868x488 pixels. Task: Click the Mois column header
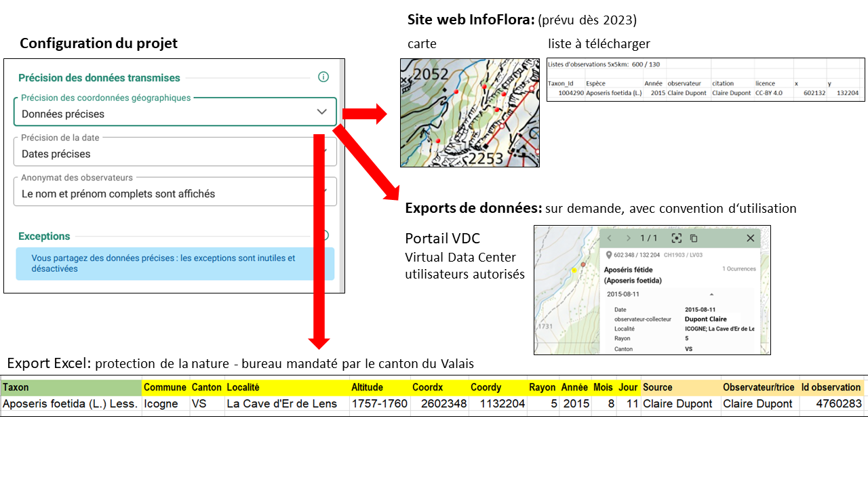point(603,388)
